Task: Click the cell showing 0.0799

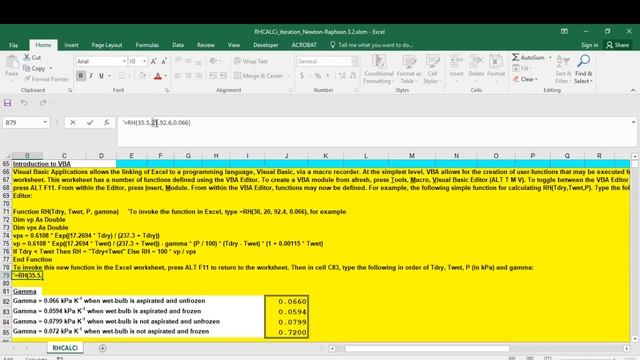Action: pos(286,322)
